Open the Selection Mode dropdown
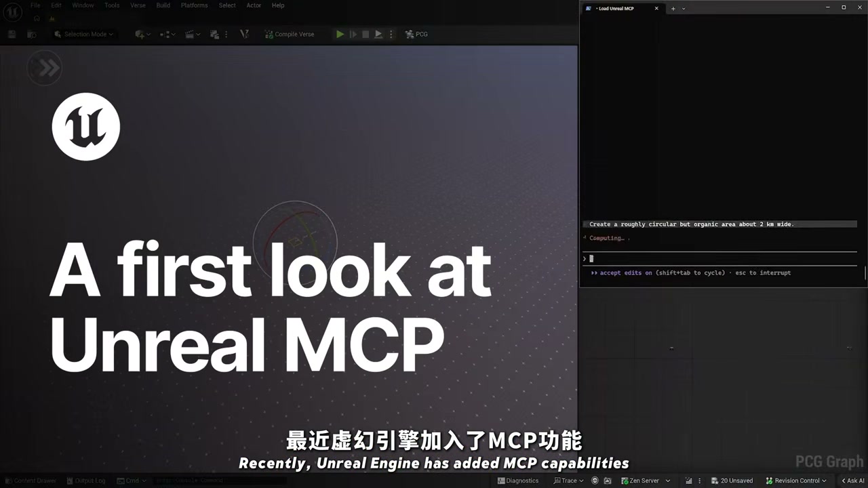This screenshot has height=488, width=868. (83, 34)
